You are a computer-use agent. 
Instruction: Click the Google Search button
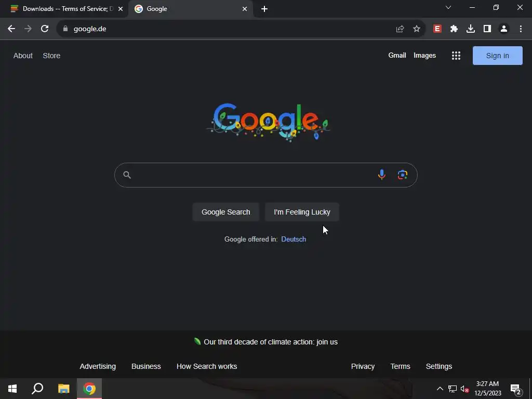[225, 212]
